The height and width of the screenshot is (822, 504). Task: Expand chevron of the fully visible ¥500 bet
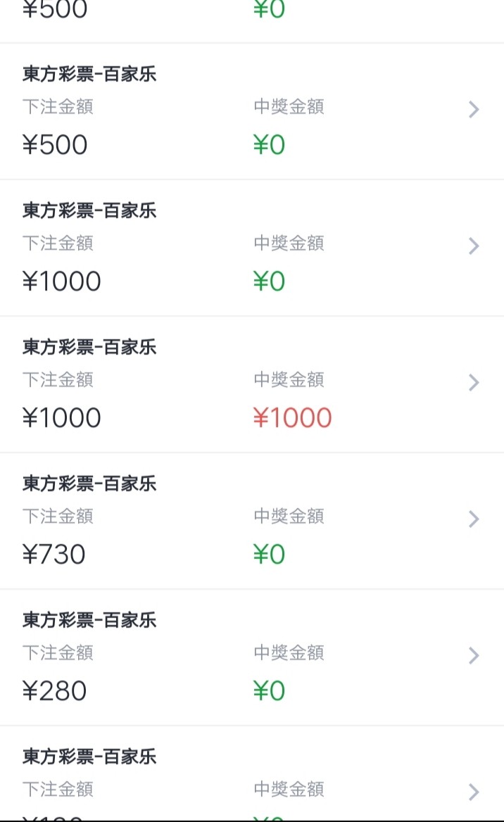(474, 110)
